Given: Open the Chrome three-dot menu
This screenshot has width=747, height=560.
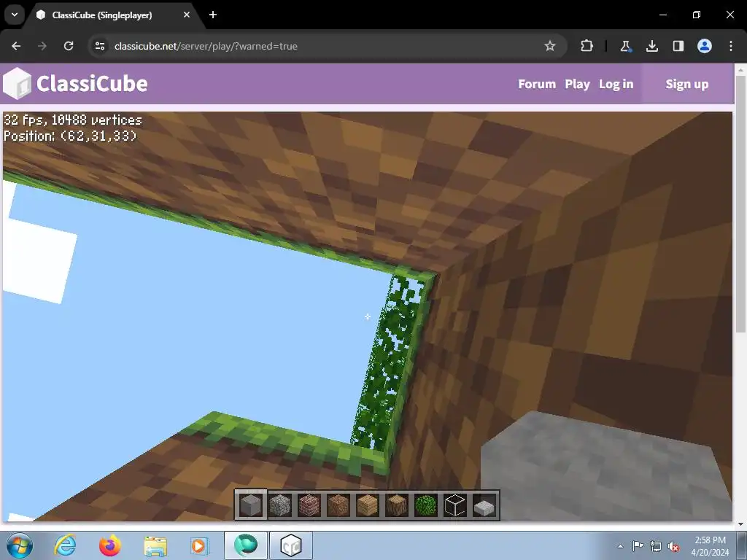Looking at the screenshot, I should pyautogui.click(x=731, y=46).
